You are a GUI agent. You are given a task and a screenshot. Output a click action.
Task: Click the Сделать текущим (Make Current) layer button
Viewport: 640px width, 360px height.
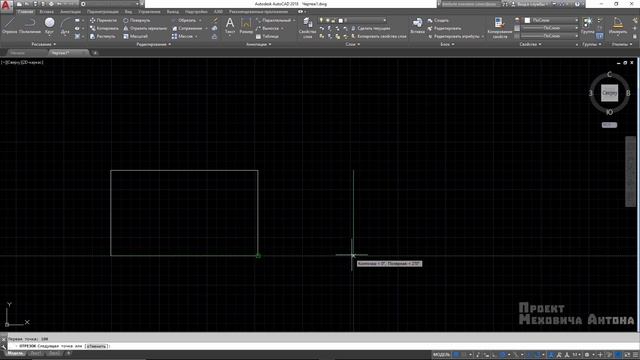pyautogui.click(x=371, y=28)
